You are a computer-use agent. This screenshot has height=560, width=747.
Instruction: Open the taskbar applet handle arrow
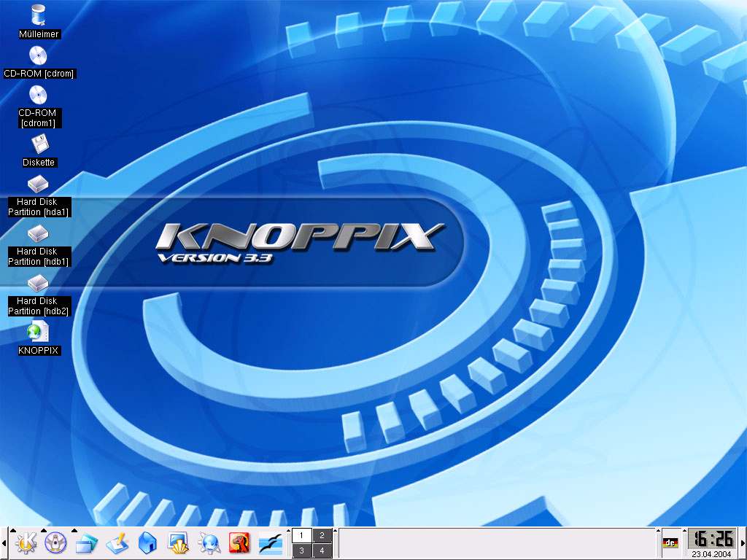click(336, 531)
